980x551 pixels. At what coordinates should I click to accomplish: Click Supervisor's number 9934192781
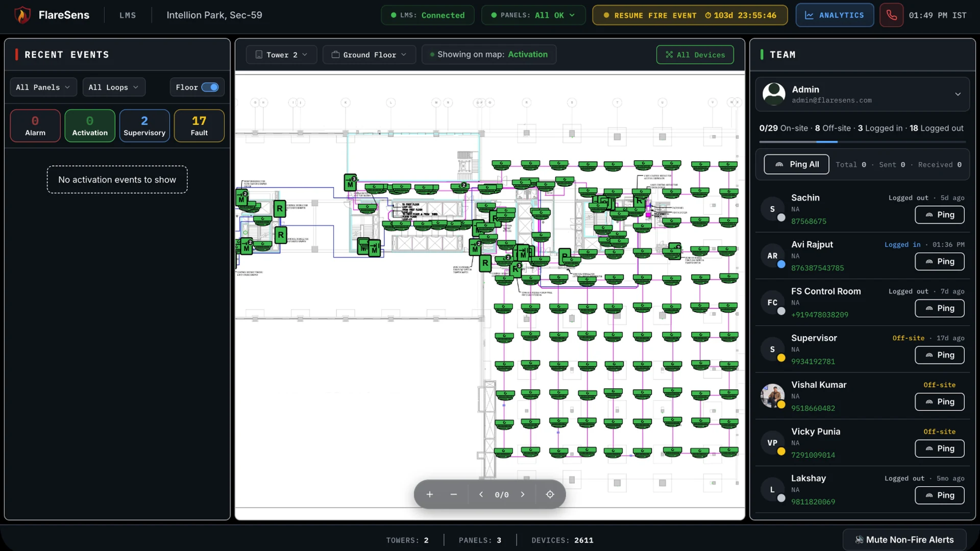click(x=813, y=362)
